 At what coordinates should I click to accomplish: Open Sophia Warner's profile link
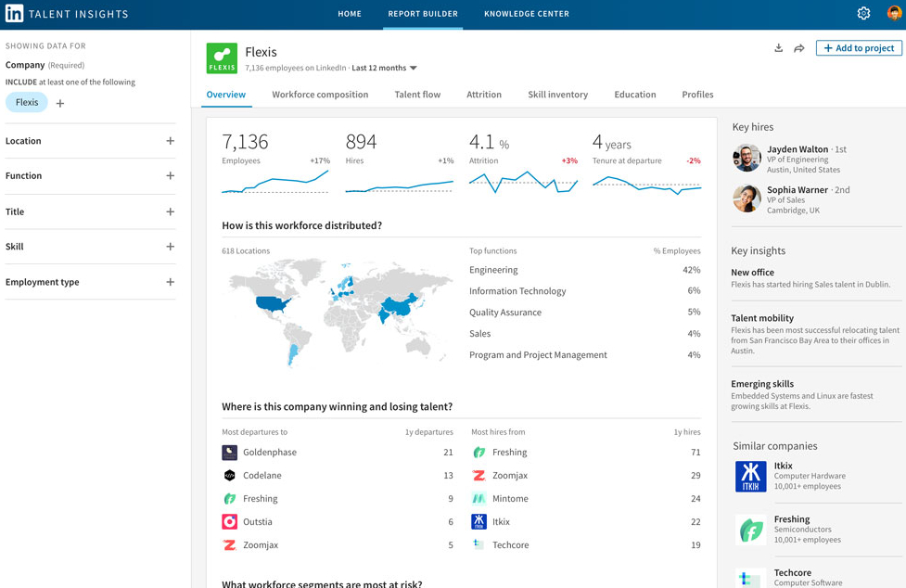[x=798, y=189]
